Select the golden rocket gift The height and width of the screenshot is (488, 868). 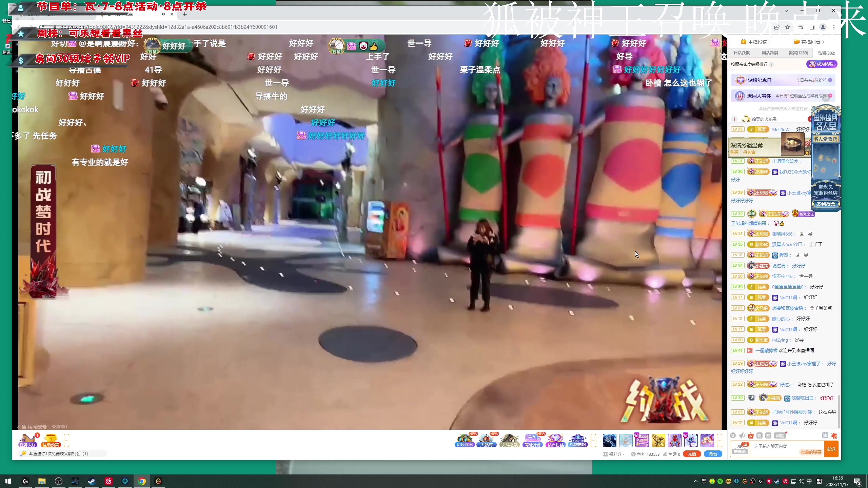658,440
